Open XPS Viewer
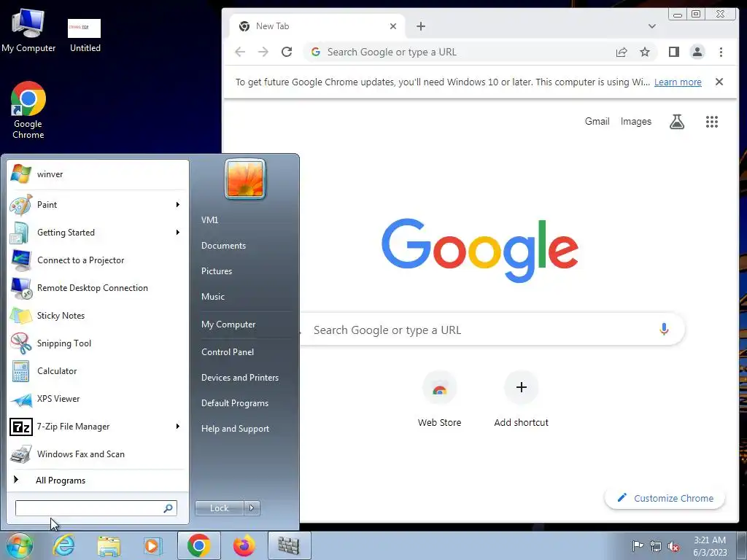Viewport: 747px width, 560px height. click(98, 399)
